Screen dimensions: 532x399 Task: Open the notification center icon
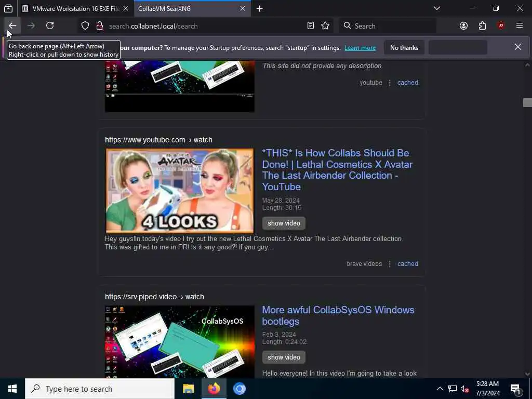pos(516,389)
